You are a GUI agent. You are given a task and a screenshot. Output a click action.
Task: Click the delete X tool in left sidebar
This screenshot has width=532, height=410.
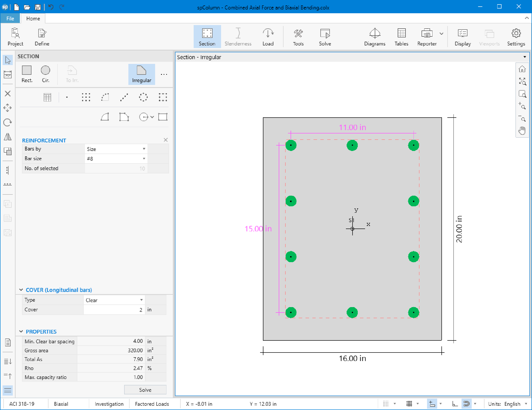click(x=8, y=93)
